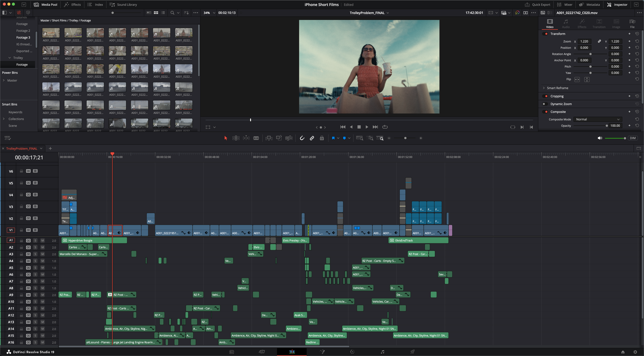Select the Trim edit mode tool

(236, 138)
